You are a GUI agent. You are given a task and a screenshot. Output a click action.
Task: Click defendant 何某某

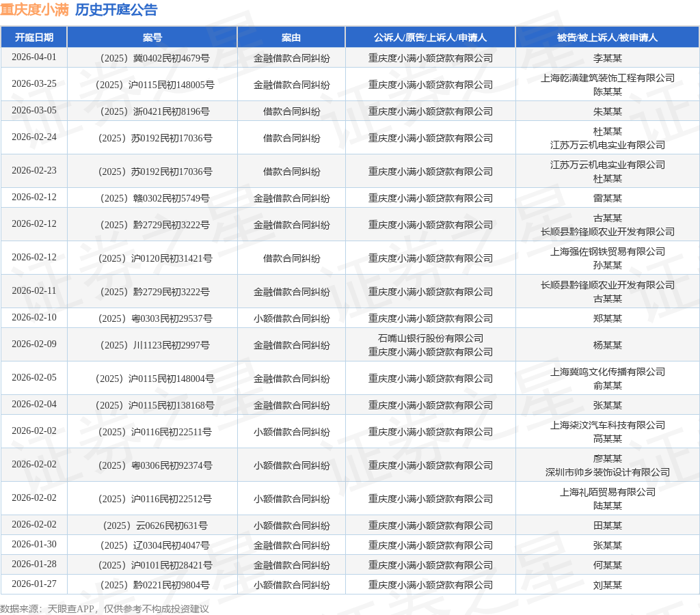point(607,566)
